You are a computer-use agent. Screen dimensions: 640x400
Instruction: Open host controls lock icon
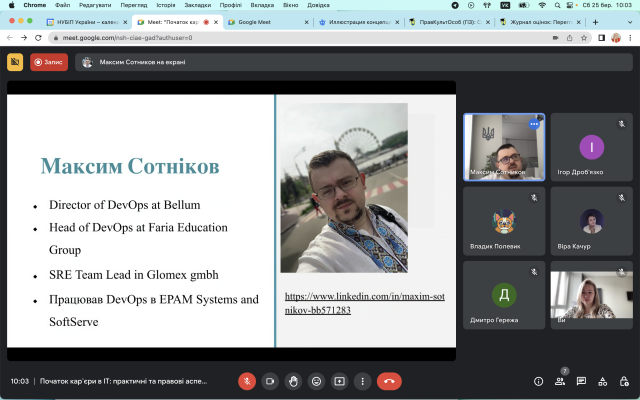click(623, 381)
